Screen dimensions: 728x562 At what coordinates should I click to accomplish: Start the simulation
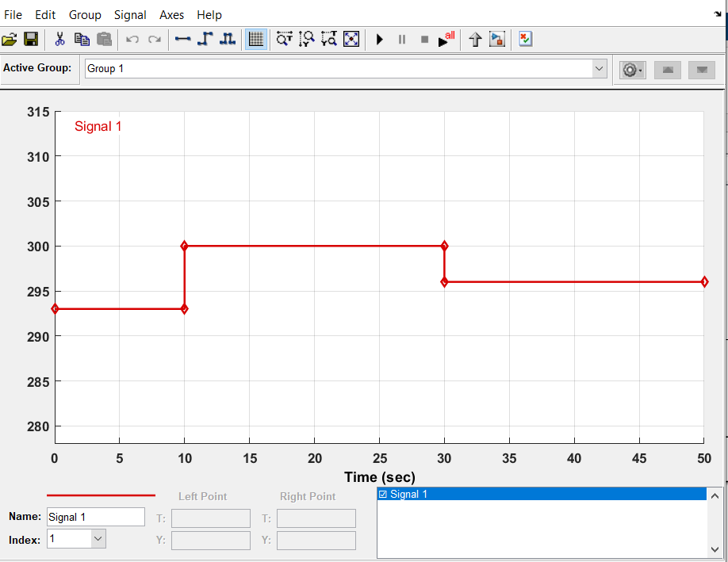click(379, 39)
